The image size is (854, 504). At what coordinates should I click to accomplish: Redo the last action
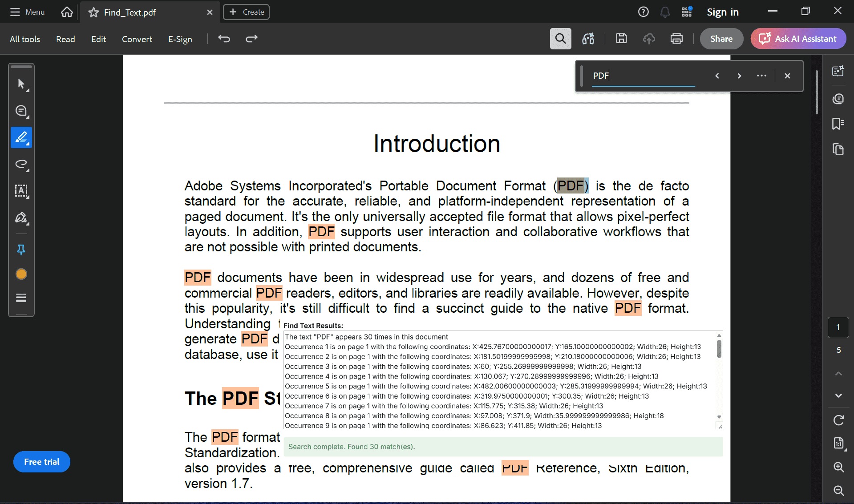(x=251, y=39)
